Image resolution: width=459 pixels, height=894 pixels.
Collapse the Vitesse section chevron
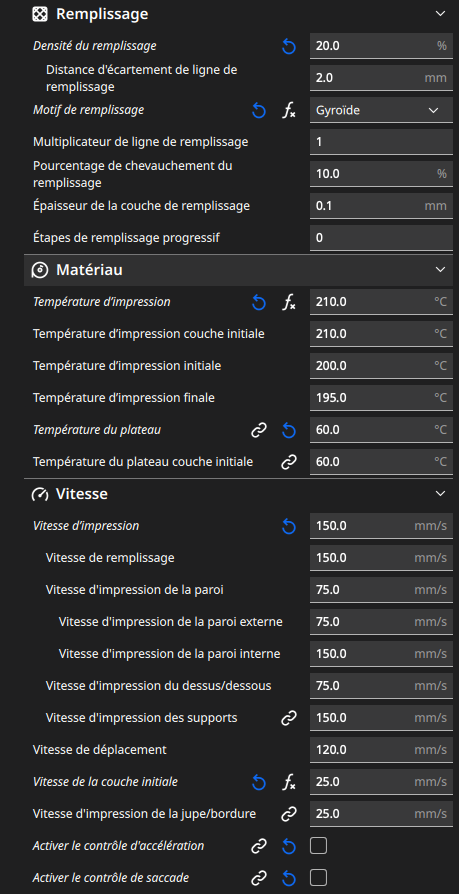[440, 494]
